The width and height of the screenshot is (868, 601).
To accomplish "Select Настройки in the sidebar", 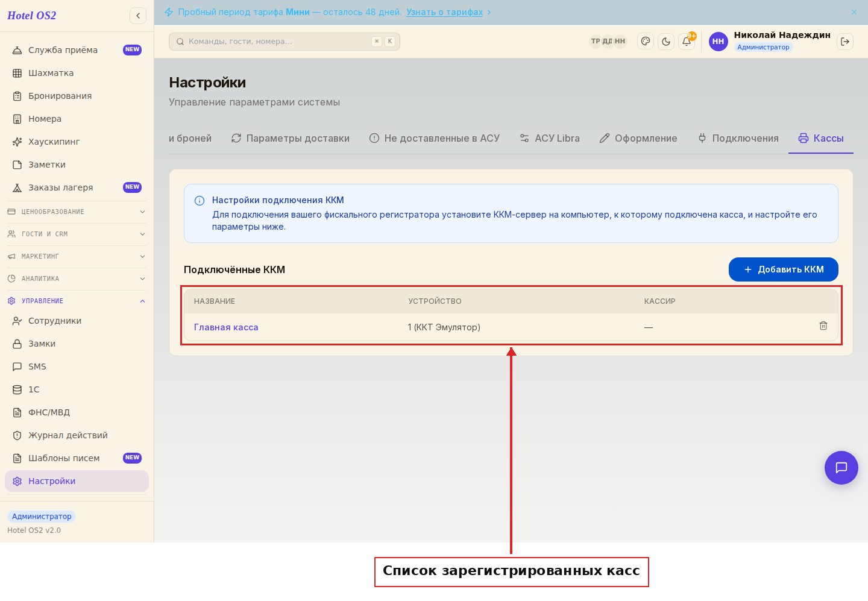I will pyautogui.click(x=77, y=481).
